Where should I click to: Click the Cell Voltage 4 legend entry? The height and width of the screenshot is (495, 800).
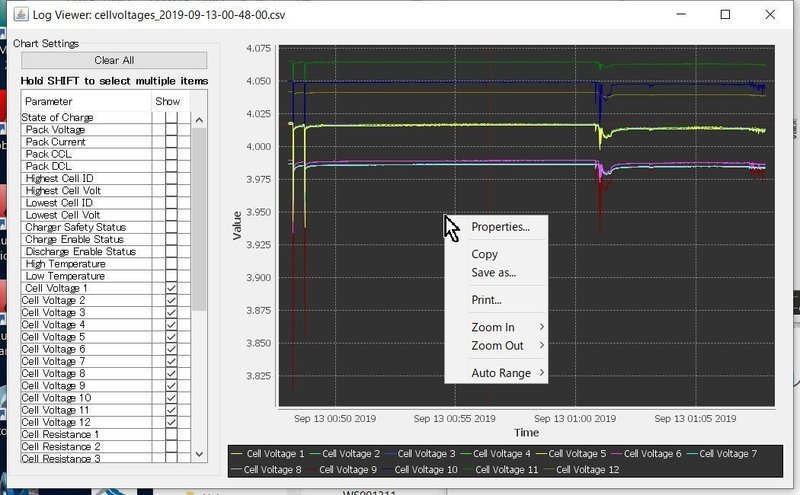[495, 453]
